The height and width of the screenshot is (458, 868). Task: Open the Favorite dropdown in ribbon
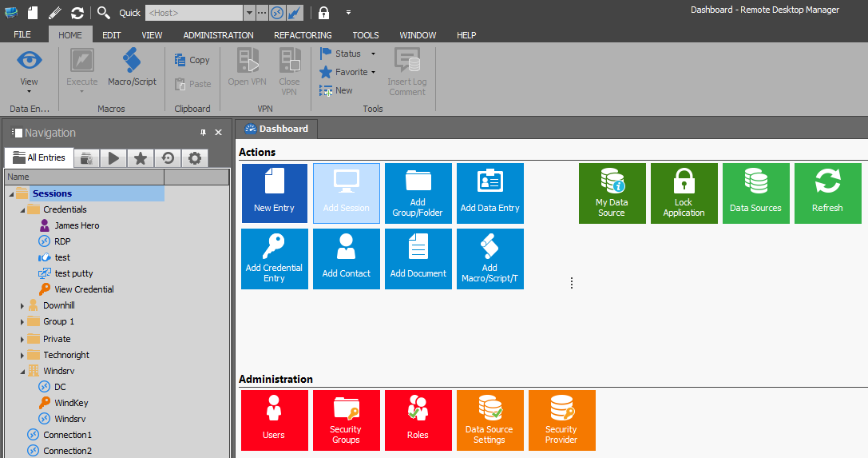373,72
